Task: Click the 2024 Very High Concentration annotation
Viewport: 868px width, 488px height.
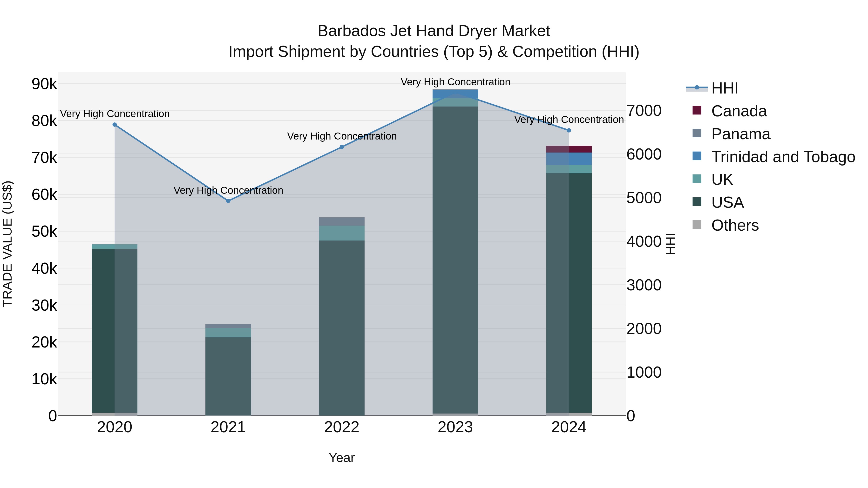Action: [x=569, y=120]
